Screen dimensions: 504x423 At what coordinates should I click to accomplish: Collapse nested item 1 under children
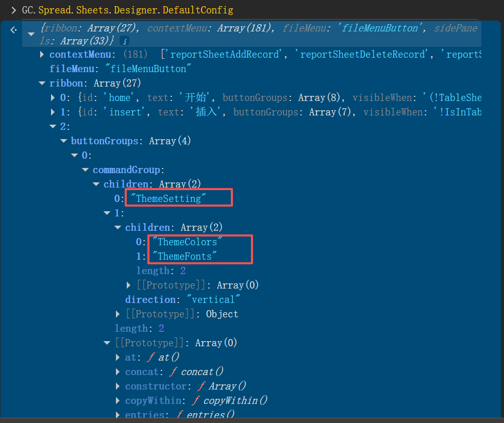[107, 213]
